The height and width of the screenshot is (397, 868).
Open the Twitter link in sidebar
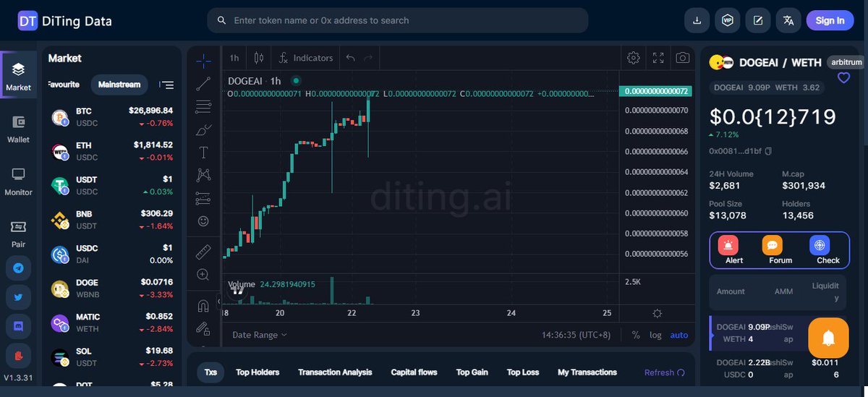(18, 297)
